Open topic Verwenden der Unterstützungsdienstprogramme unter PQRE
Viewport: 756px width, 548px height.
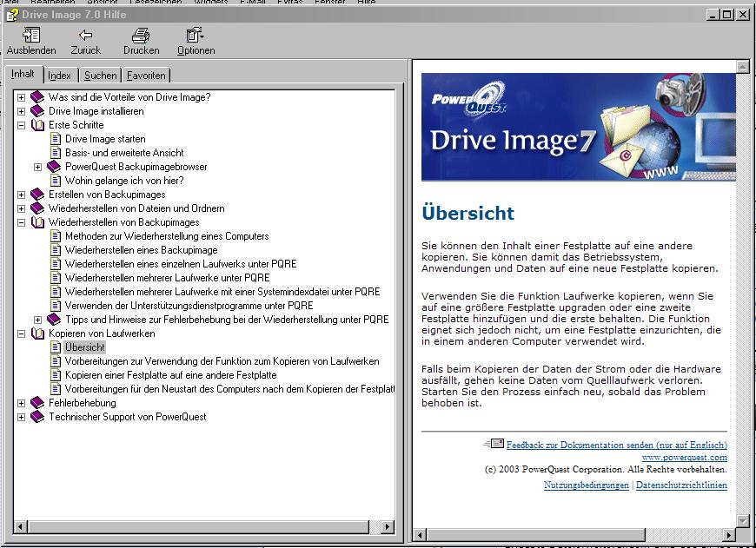point(189,306)
